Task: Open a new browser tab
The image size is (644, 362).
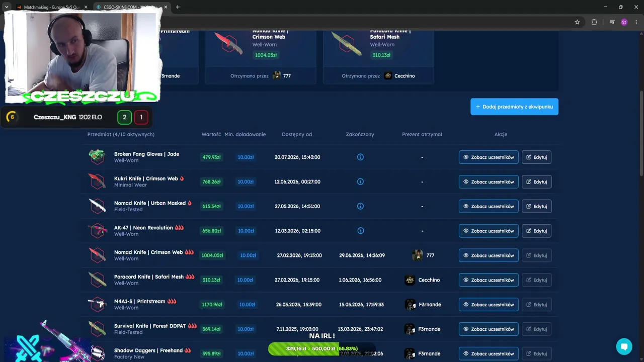Action: click(x=178, y=7)
